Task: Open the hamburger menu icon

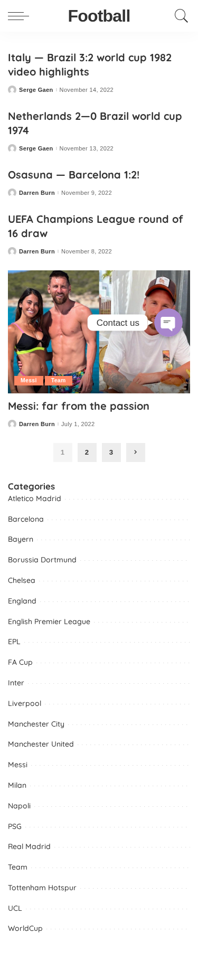Action: click(x=18, y=16)
